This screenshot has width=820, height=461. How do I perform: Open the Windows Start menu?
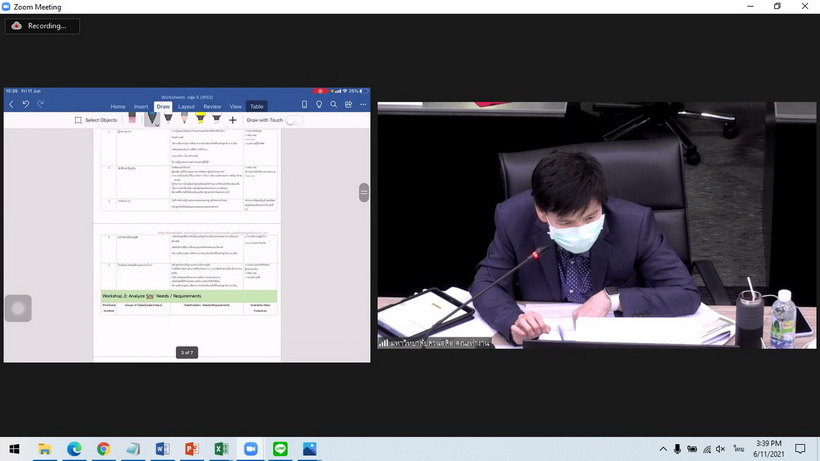[x=14, y=449]
